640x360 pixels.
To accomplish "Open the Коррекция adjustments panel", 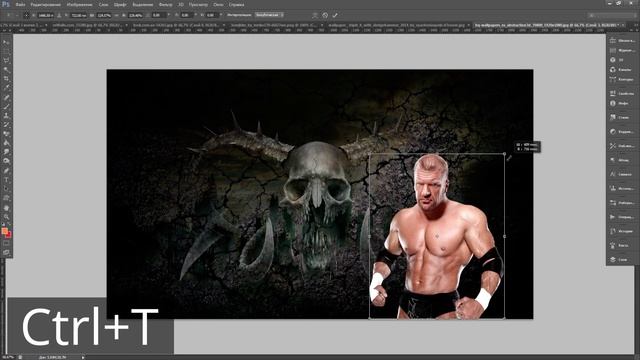I will [621, 132].
